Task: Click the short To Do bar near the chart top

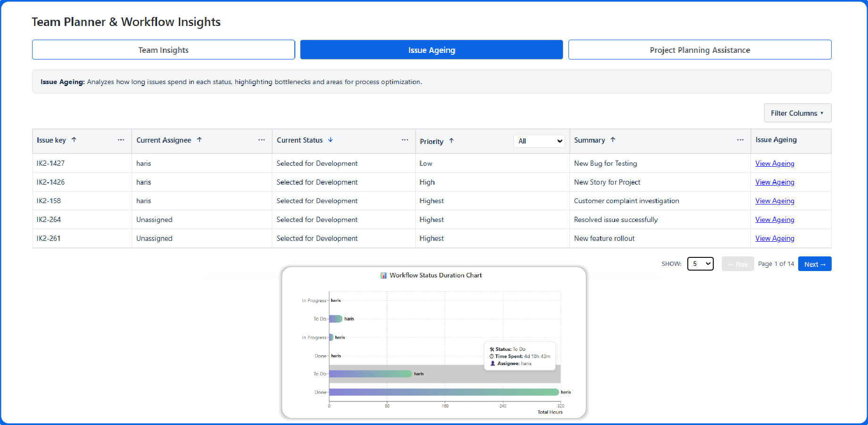Action: (x=335, y=319)
